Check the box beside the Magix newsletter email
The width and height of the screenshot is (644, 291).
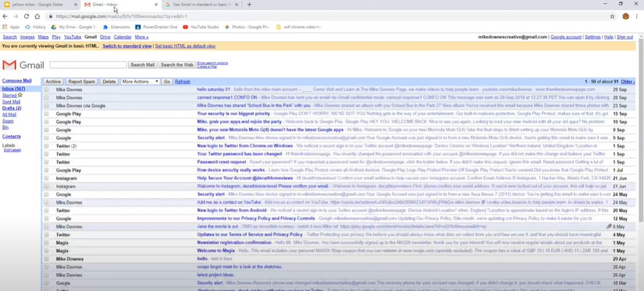[x=47, y=243]
